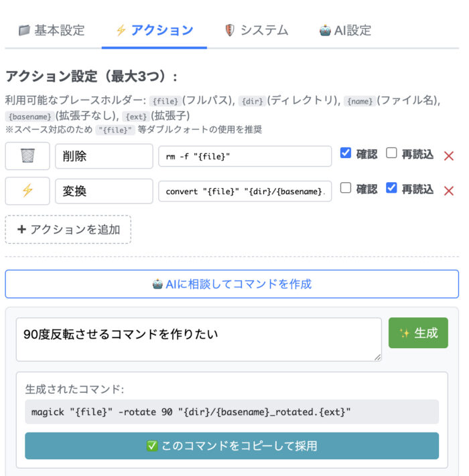Screen dimensions: 469x476
Task: Select the アクション tab
Action: coord(154,30)
